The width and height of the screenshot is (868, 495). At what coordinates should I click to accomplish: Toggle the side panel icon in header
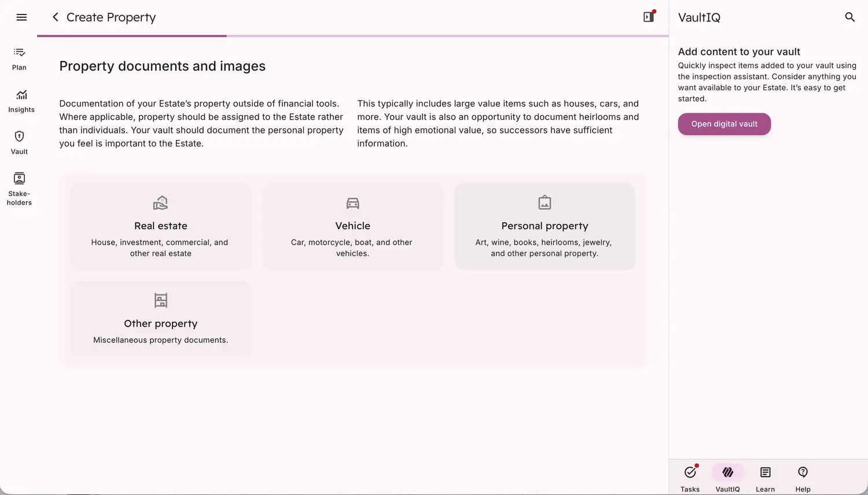649,17
